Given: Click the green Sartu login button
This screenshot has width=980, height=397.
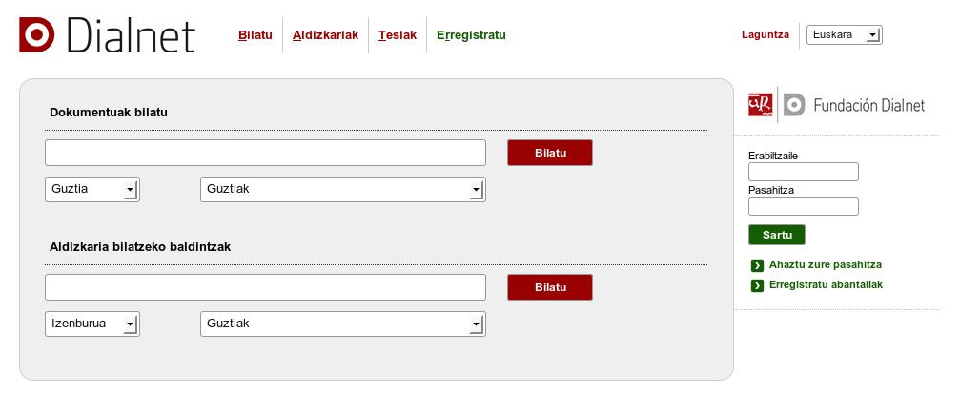Looking at the screenshot, I should coord(777,235).
